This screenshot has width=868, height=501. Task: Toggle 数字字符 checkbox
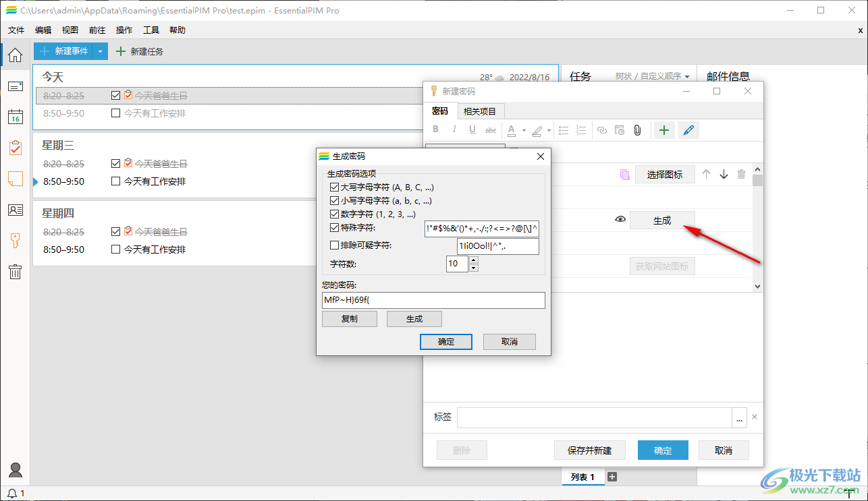(334, 214)
